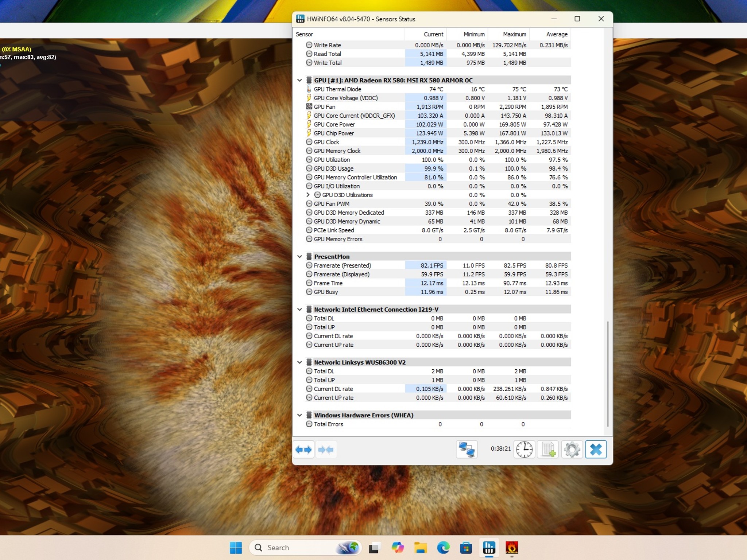Click the blue X close sensors button
747x560 pixels.
click(x=596, y=450)
